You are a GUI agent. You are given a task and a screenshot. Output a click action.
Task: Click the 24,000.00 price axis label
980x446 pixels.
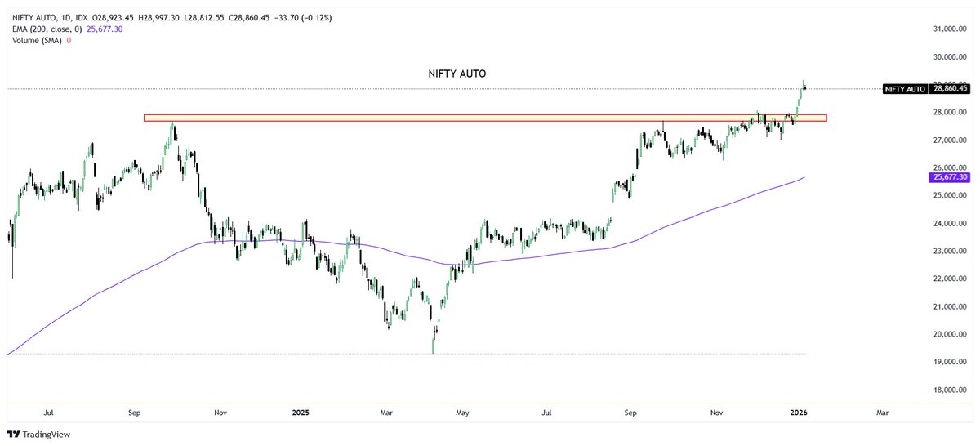pos(950,224)
